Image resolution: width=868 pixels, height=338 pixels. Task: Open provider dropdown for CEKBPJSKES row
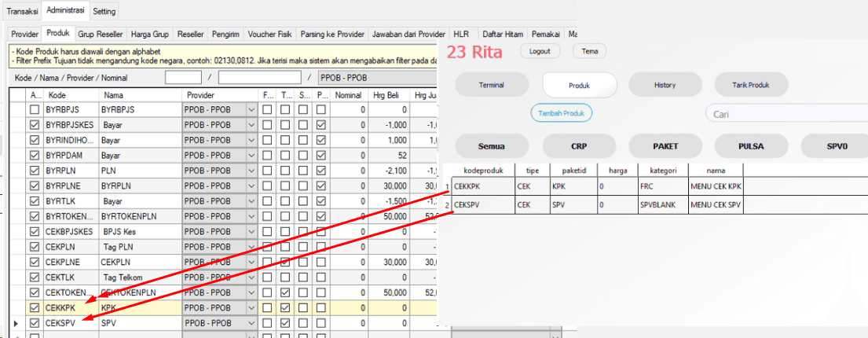(251, 232)
